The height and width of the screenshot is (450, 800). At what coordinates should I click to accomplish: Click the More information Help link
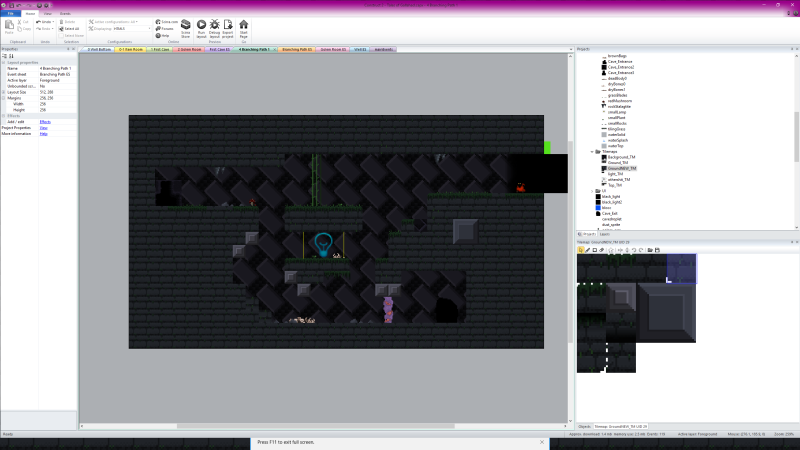43,134
